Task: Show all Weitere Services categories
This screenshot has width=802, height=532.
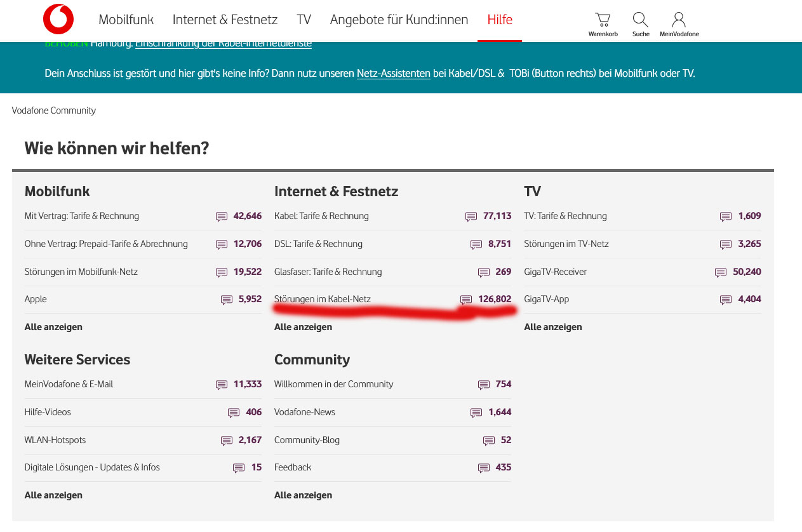Action: pyautogui.click(x=53, y=495)
